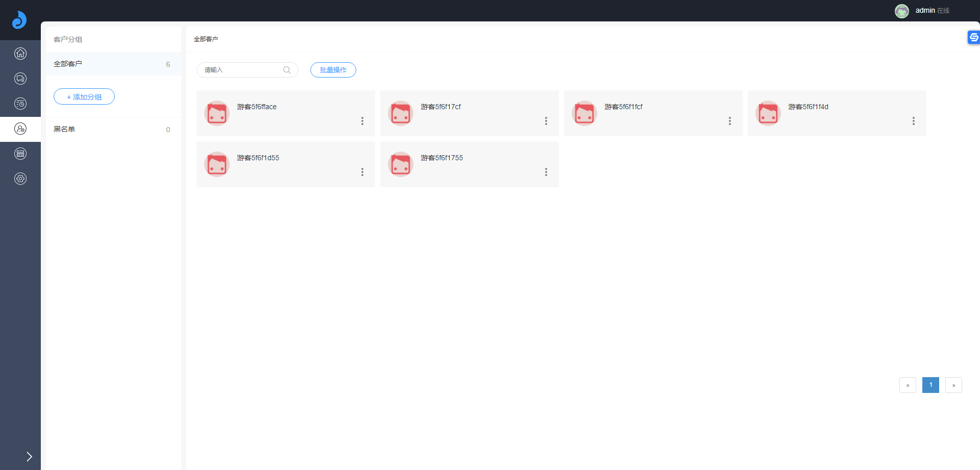
Task: Open the more menu for 游客5f6f17cf
Action: (x=546, y=121)
